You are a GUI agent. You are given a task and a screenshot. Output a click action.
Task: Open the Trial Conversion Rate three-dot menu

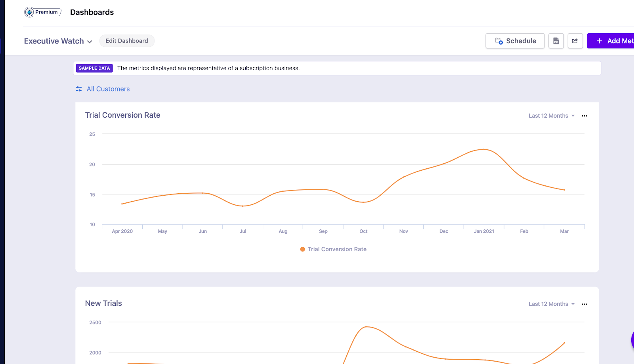[584, 116]
